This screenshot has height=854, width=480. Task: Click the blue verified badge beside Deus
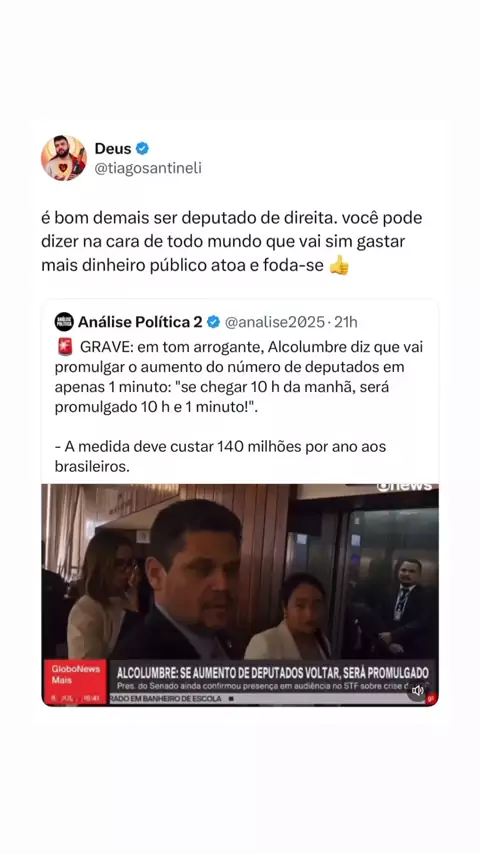(142, 148)
